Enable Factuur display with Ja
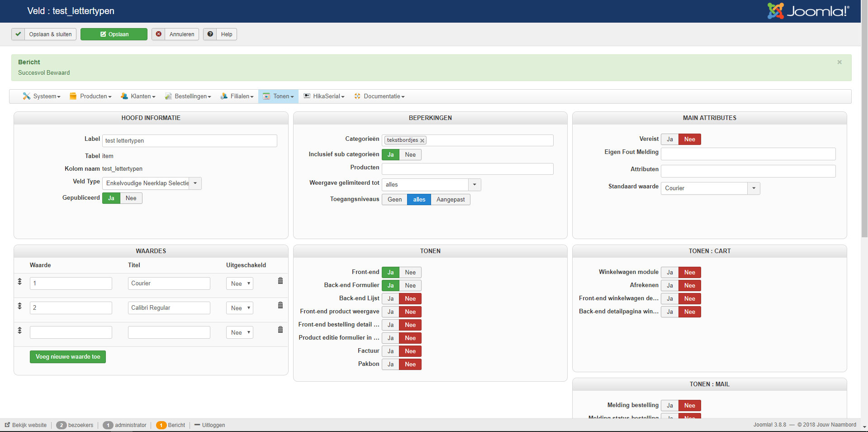868x432 pixels. pyautogui.click(x=390, y=351)
